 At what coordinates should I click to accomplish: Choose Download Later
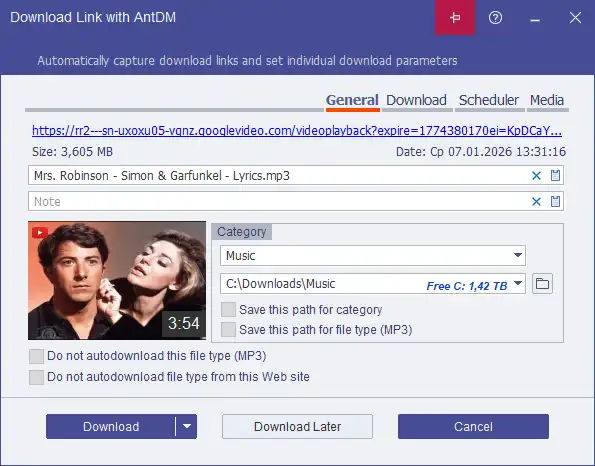click(297, 426)
